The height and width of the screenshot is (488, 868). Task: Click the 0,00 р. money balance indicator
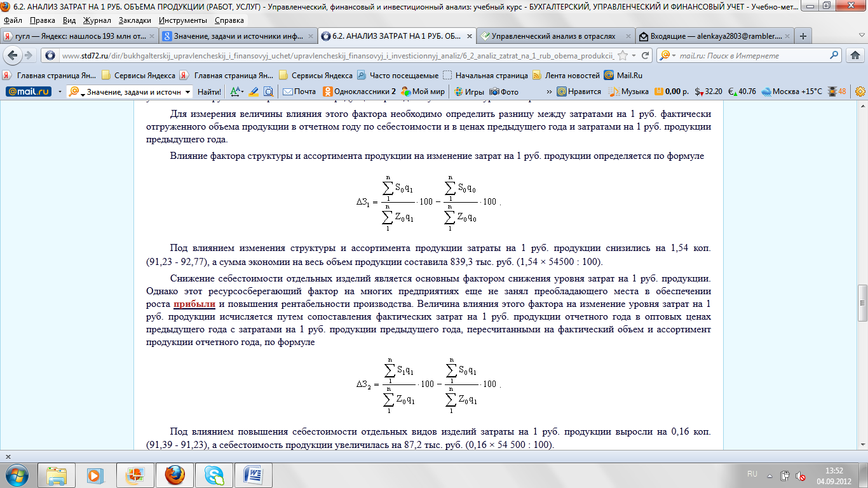click(x=672, y=91)
